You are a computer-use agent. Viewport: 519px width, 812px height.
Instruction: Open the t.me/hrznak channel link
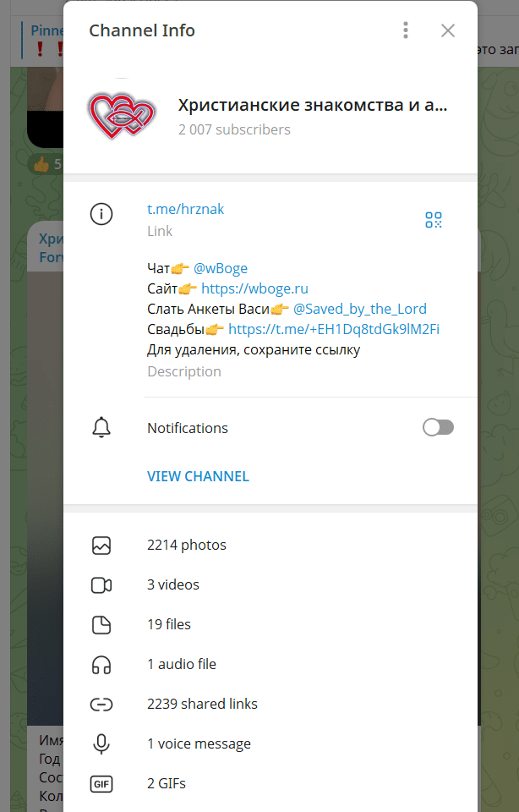tap(186, 209)
